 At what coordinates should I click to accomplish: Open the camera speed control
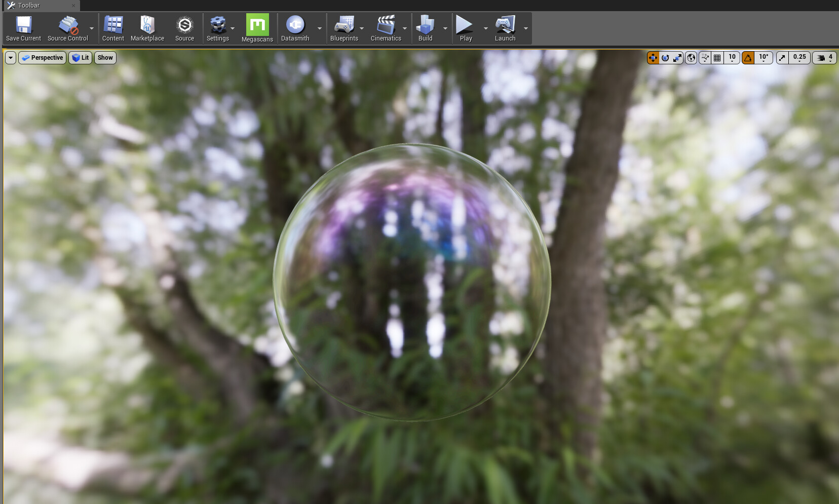click(823, 57)
